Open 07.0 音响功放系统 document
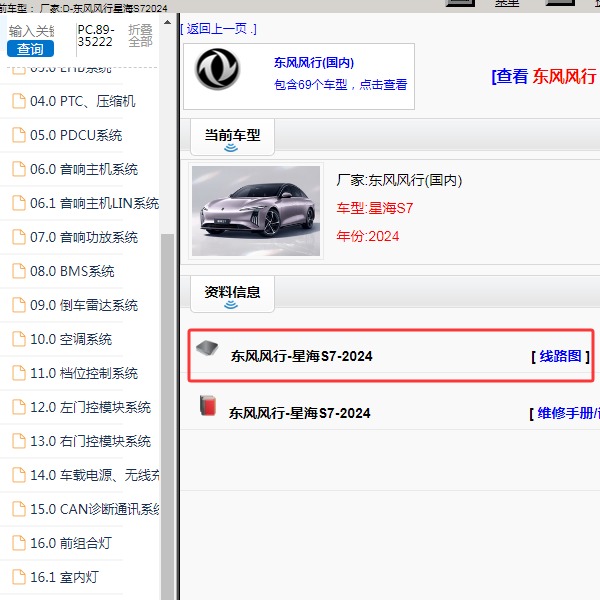Screen dimensions: 600x600 [84, 237]
